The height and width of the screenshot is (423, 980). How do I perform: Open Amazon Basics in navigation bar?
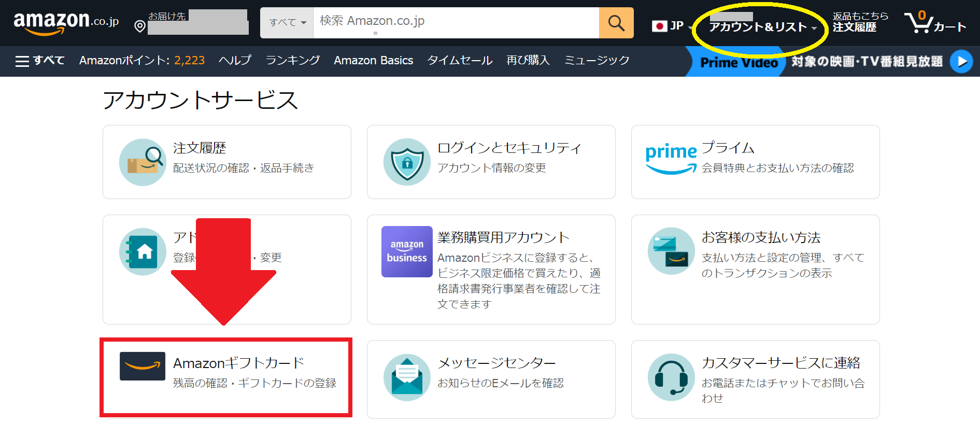pyautogui.click(x=373, y=61)
